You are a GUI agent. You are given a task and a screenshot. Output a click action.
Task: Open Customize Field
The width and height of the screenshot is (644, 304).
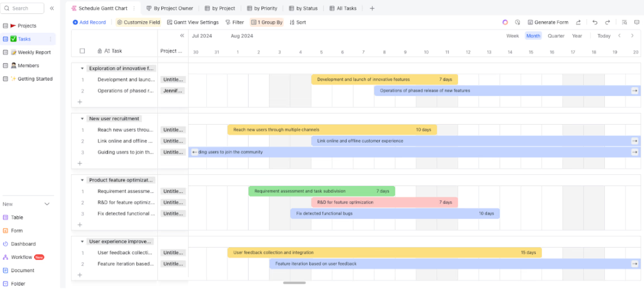[139, 22]
